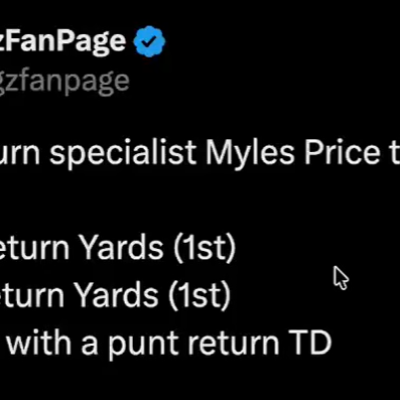This screenshot has height=400, width=400.
Task: Select the word Yards in upper stat line
Action: [x=122, y=247]
